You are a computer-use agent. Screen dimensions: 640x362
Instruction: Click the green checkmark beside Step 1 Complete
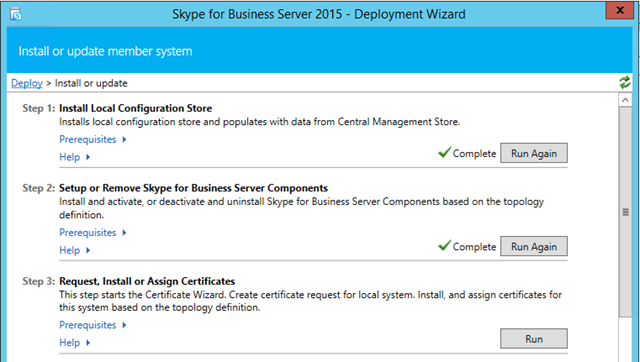pyautogui.click(x=444, y=153)
